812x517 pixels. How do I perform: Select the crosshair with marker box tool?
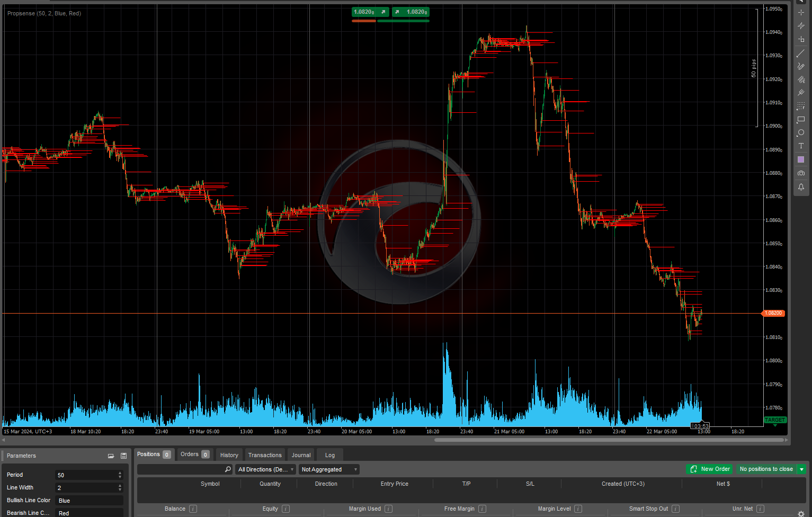(x=801, y=39)
